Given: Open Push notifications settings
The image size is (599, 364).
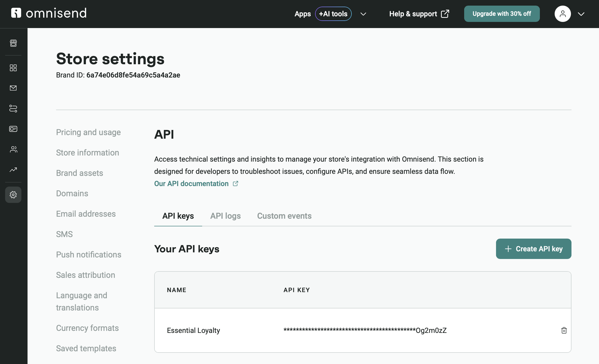Looking at the screenshot, I should (89, 255).
